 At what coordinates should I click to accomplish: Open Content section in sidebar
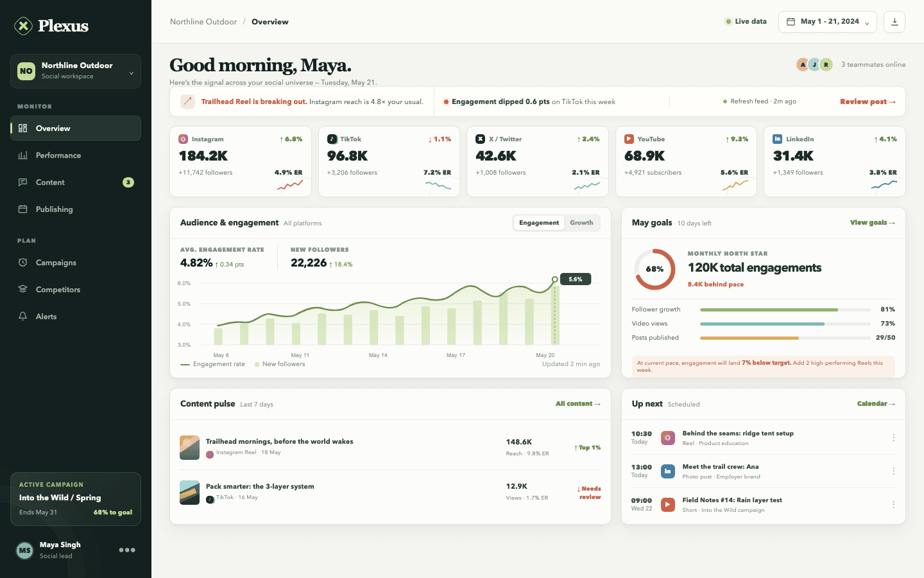point(76,182)
